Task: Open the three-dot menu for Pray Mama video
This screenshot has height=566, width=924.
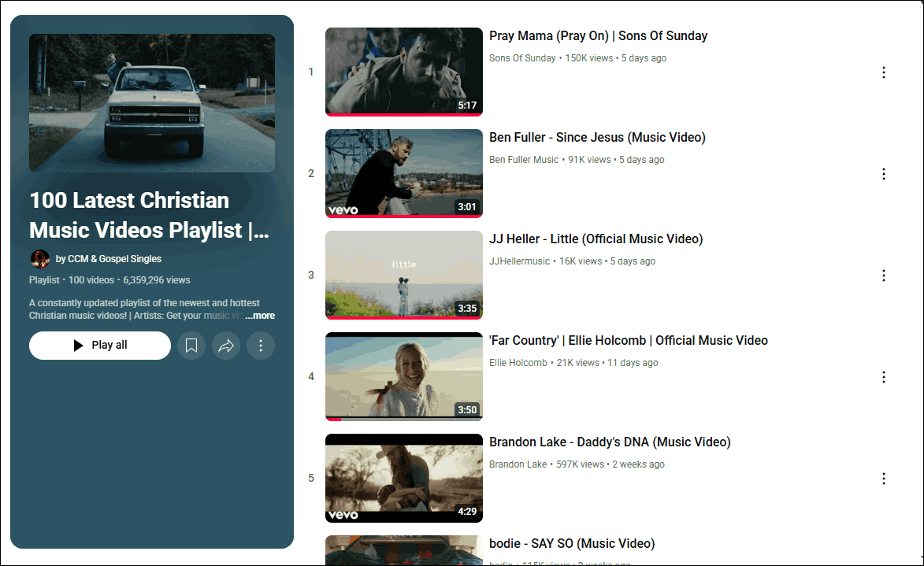Action: pos(883,72)
